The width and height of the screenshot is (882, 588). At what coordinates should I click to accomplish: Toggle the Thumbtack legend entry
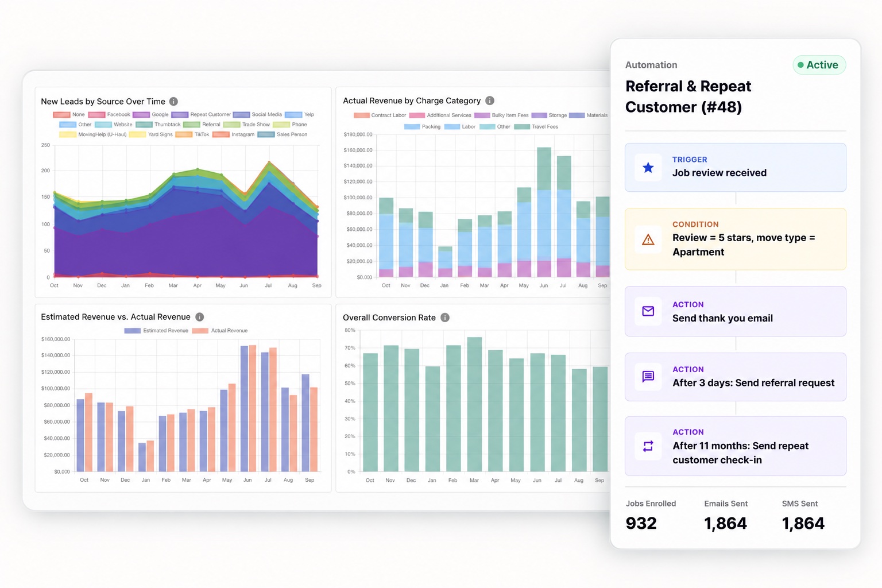coord(158,125)
